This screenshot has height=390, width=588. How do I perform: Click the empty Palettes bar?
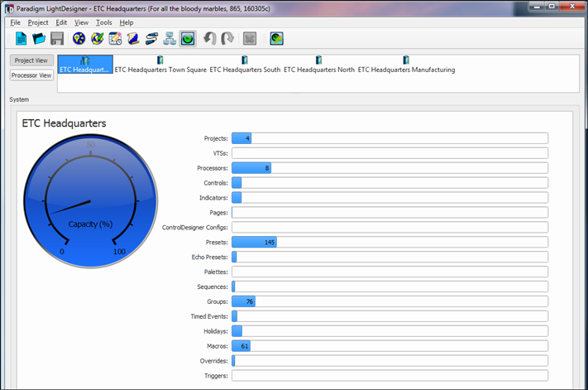tap(390, 272)
